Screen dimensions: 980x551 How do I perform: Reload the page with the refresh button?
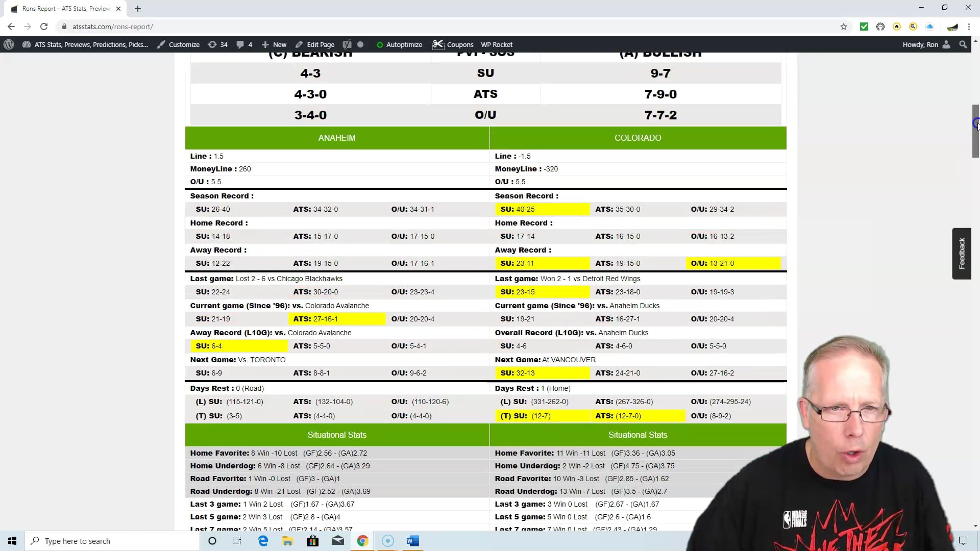(x=44, y=27)
